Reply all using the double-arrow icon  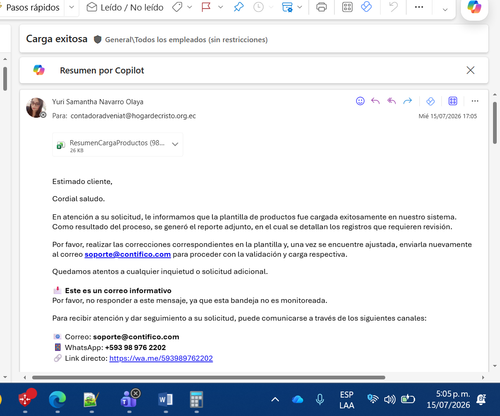pyautogui.click(x=392, y=101)
